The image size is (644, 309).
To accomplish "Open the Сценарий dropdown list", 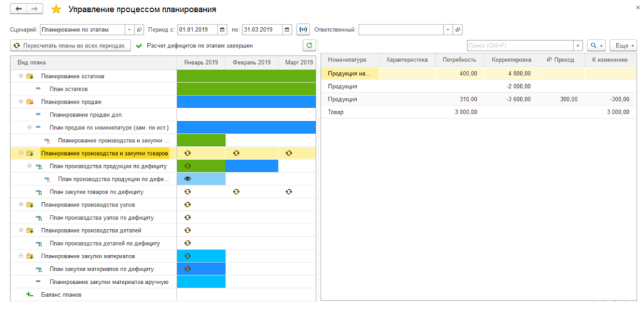I will [x=130, y=30].
